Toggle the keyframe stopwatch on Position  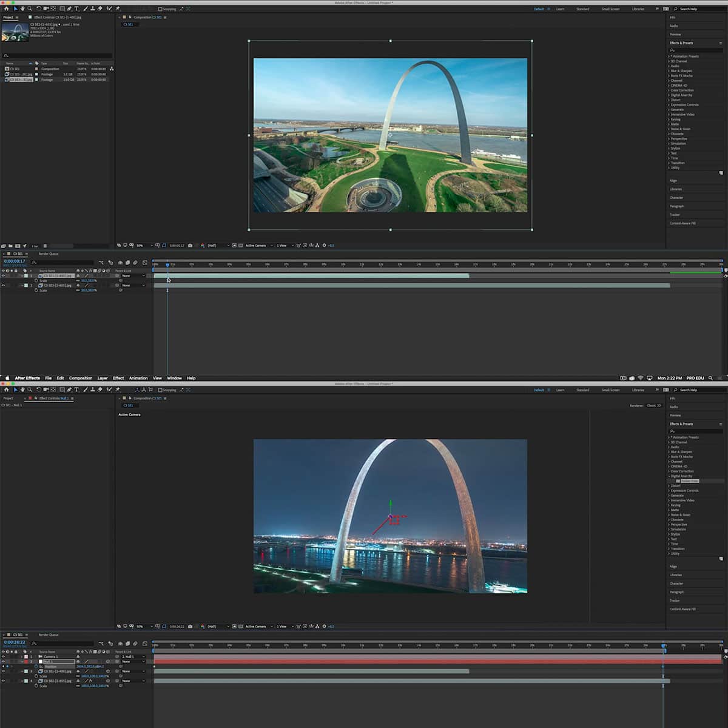(x=36, y=666)
